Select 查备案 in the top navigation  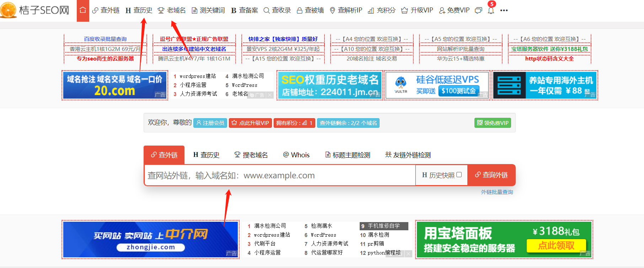pos(245,10)
